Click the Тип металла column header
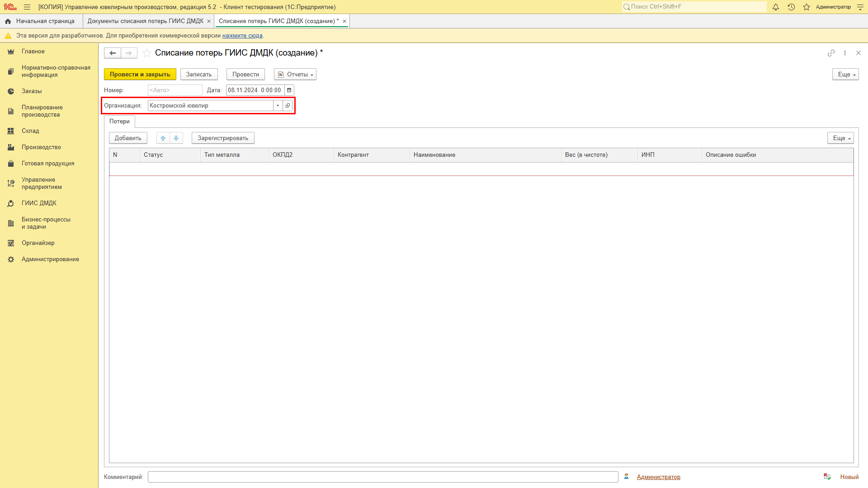 pyautogui.click(x=235, y=155)
